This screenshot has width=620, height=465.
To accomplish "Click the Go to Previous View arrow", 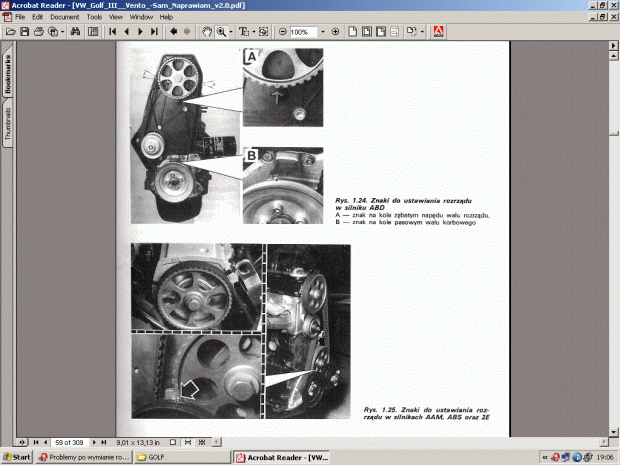I will coord(173,32).
